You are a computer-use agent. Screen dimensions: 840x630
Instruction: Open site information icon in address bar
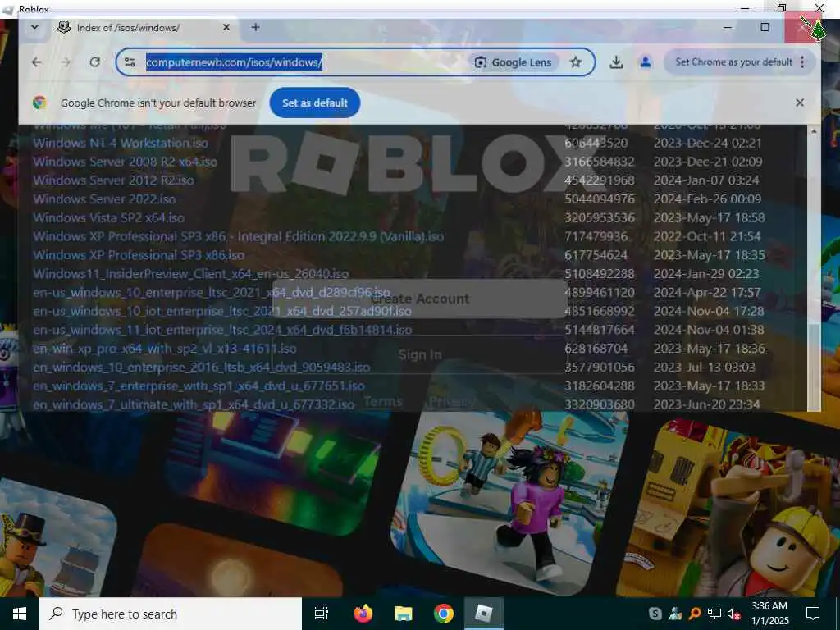tap(130, 62)
